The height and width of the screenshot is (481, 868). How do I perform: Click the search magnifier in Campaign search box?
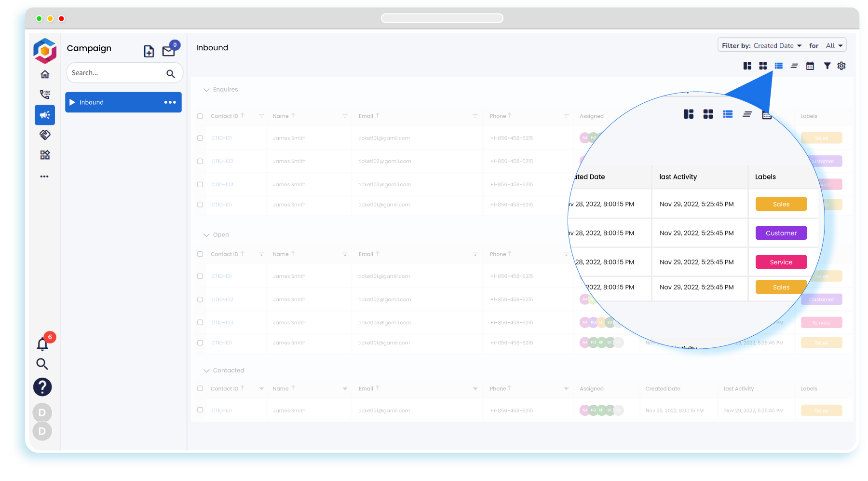click(x=171, y=73)
